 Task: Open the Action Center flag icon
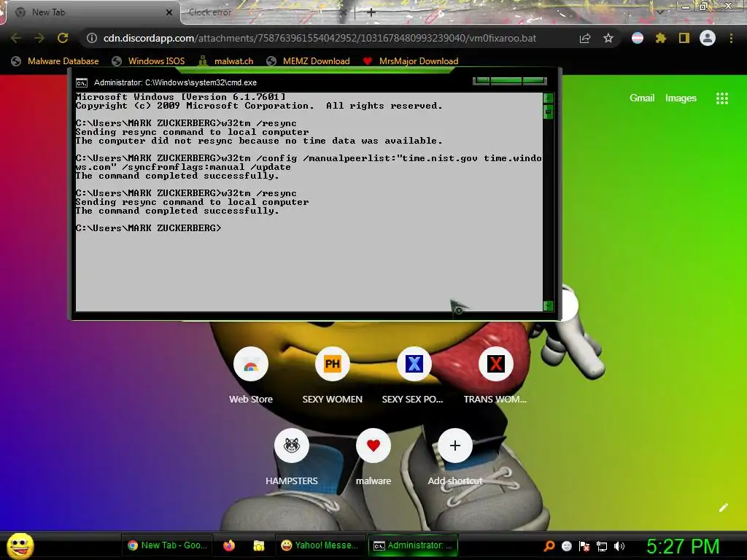584,546
